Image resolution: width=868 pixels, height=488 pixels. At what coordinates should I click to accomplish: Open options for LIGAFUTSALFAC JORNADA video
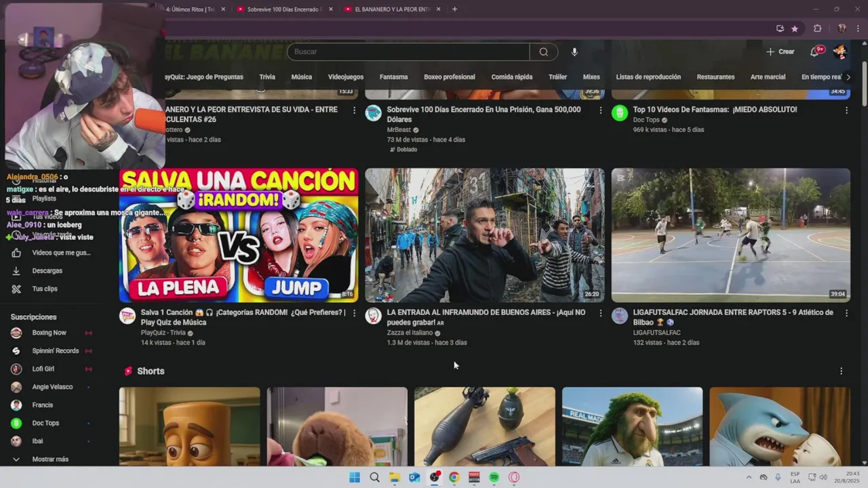click(846, 313)
